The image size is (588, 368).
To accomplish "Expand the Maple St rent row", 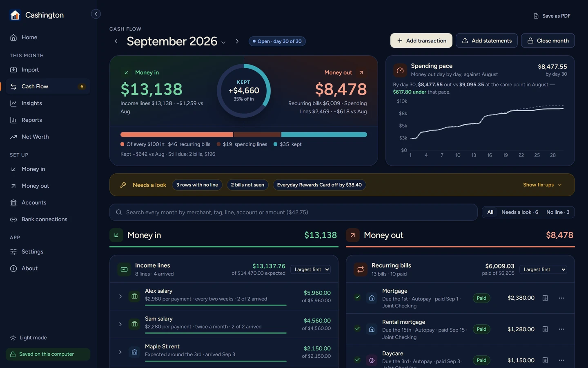I will [120, 352].
